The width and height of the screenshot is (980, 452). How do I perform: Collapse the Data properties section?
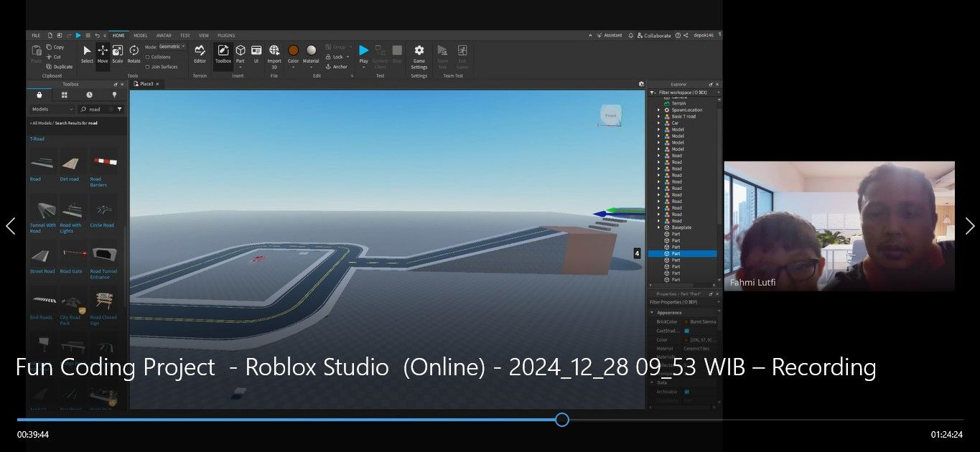(x=652, y=383)
